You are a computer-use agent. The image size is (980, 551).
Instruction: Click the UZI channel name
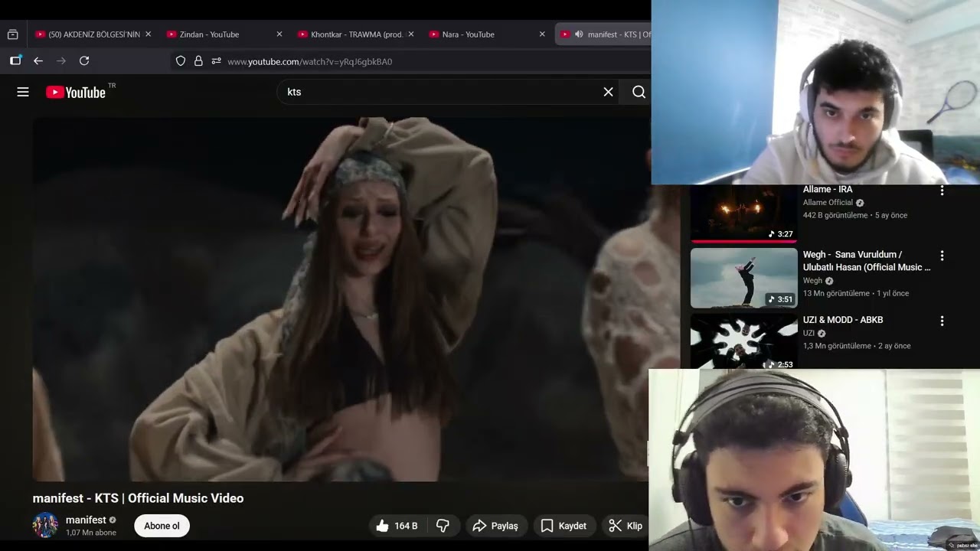point(808,334)
